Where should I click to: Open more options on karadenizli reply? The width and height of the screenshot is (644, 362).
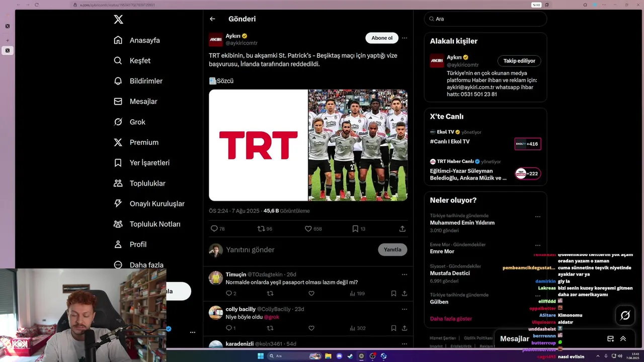tap(405, 344)
